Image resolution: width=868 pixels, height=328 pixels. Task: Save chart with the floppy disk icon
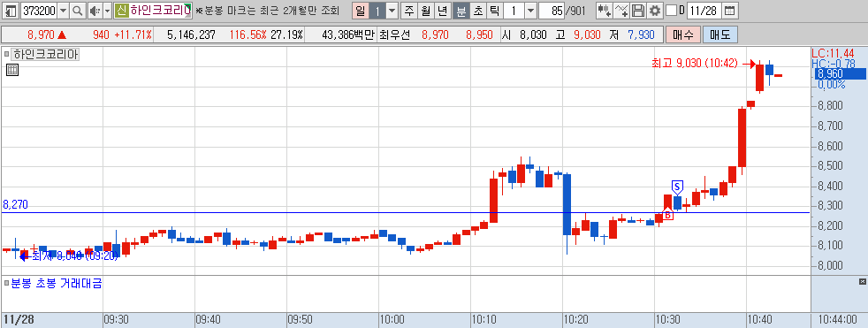pos(638,11)
